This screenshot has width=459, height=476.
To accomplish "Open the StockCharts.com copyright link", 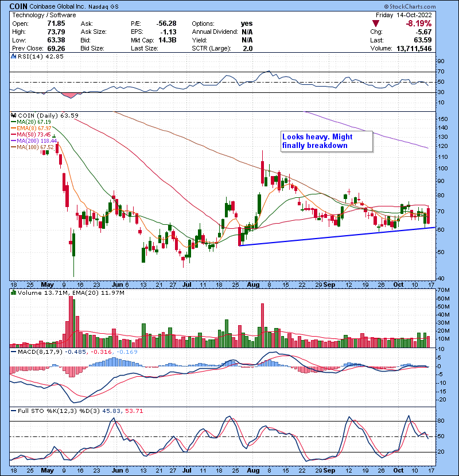I will coord(410,6).
